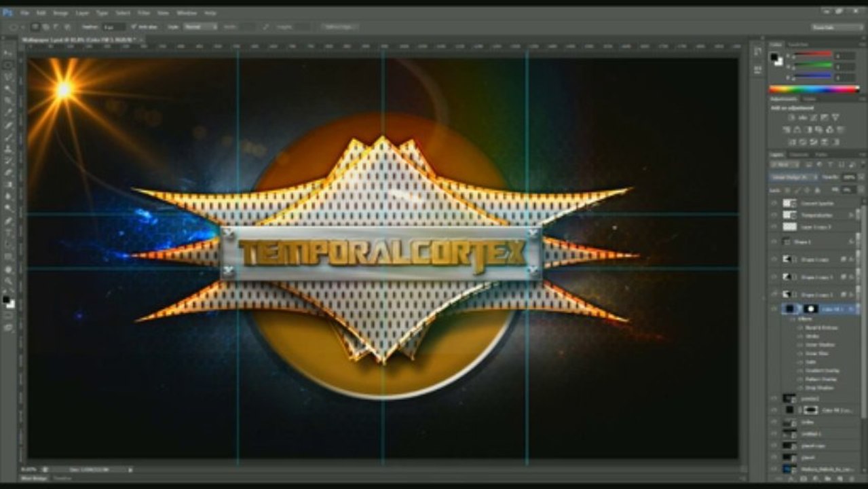Select the Zoom tool in toolbox
This screenshot has height=489, width=868.
[x=9, y=280]
